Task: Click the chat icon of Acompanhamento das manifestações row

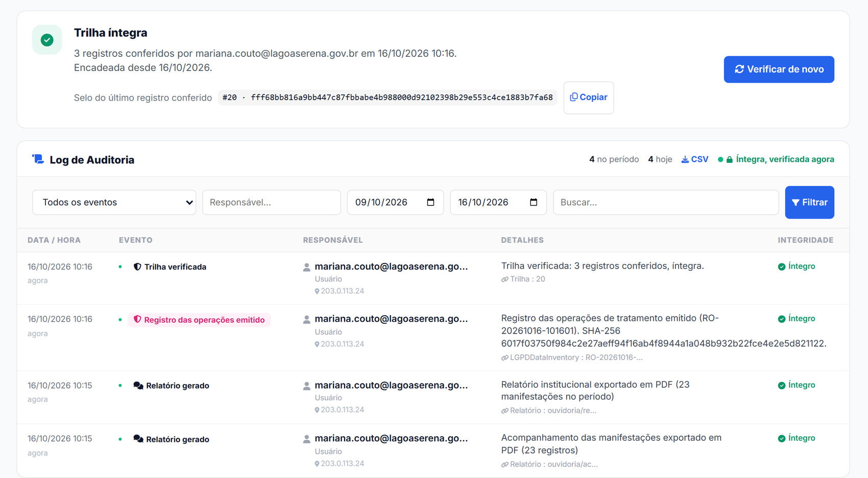Action: (x=138, y=439)
